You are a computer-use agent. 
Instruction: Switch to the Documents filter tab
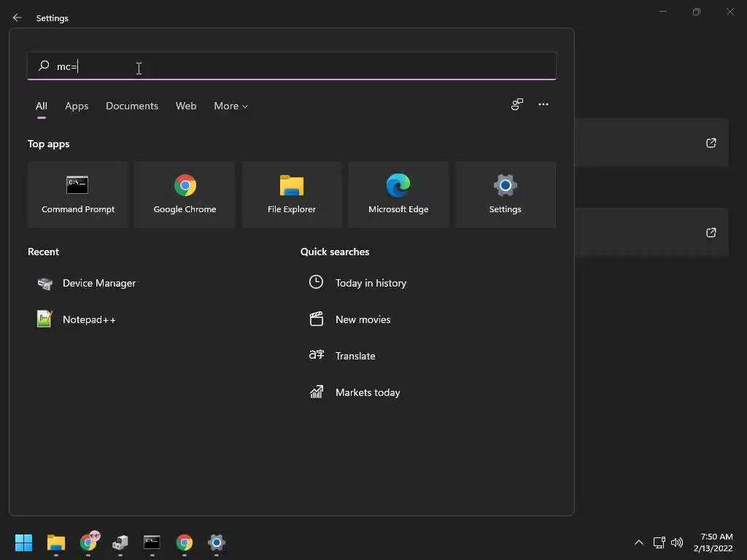point(132,106)
